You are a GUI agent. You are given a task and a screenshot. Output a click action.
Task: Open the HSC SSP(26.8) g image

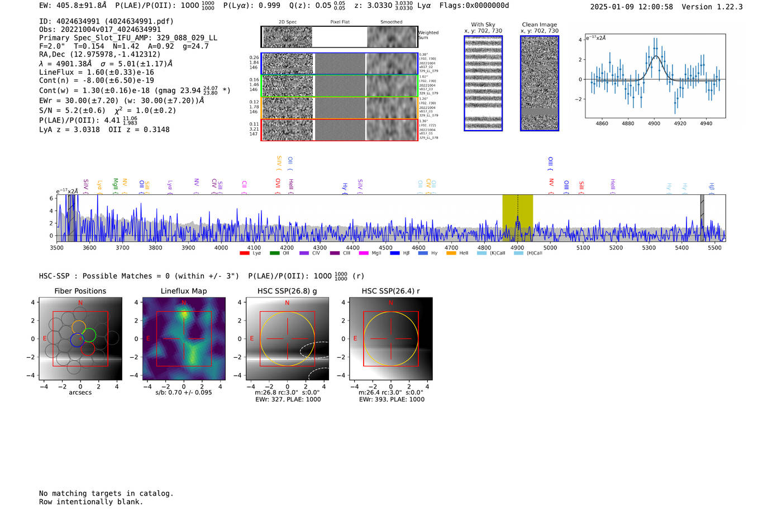point(287,339)
